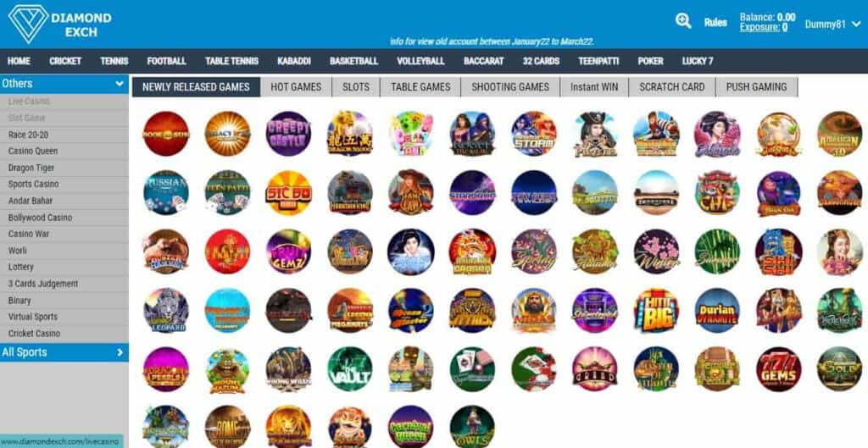Collapse the Others sidebar section
Image resolution: width=868 pixels, height=448 pixels.
point(64,84)
